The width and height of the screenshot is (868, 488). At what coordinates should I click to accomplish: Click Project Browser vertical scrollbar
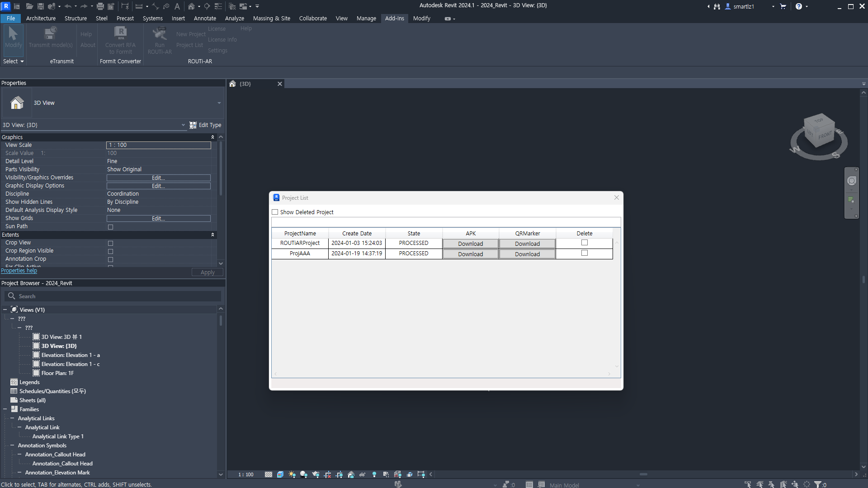221,321
